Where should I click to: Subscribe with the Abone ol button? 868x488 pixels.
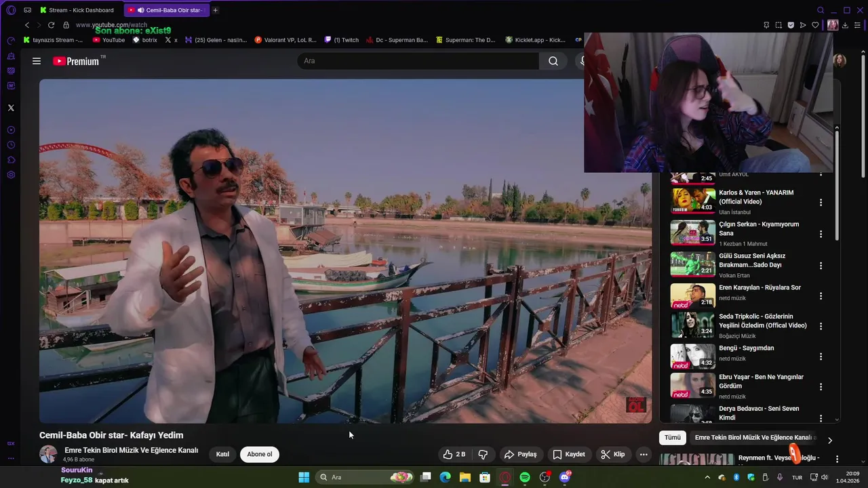pyautogui.click(x=260, y=454)
